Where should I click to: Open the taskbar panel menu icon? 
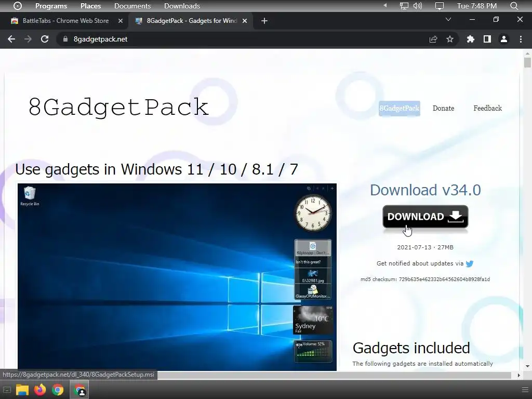pos(525,390)
